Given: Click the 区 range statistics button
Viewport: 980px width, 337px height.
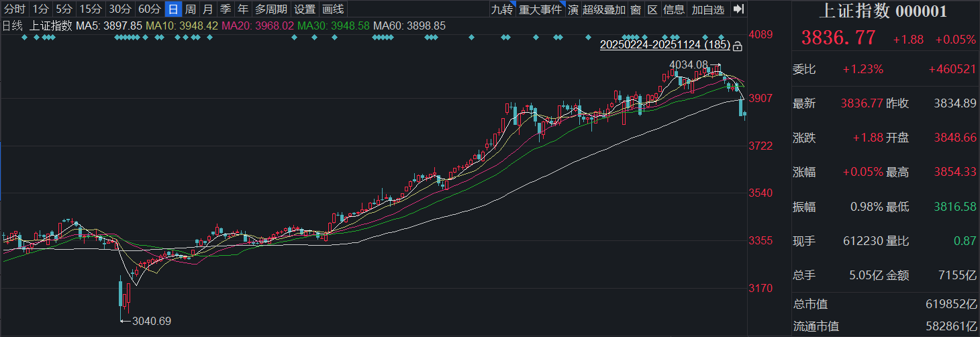Looking at the screenshot, I should tap(652, 9).
